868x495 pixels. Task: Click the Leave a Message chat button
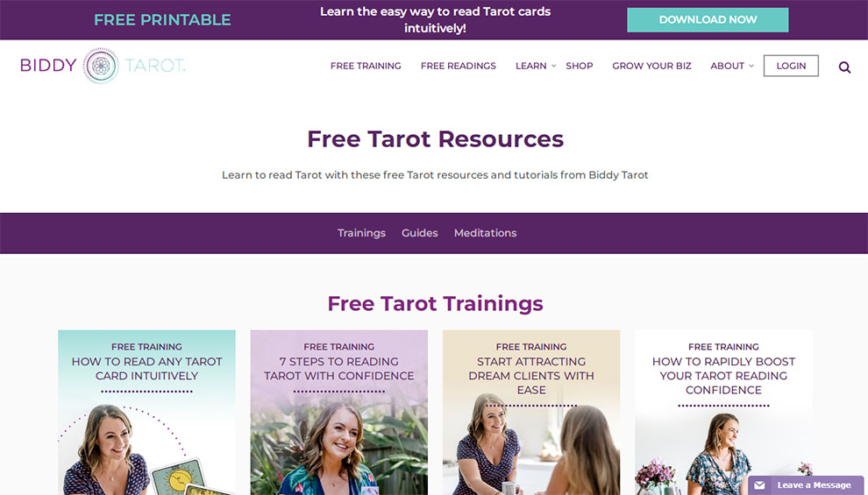click(x=806, y=485)
